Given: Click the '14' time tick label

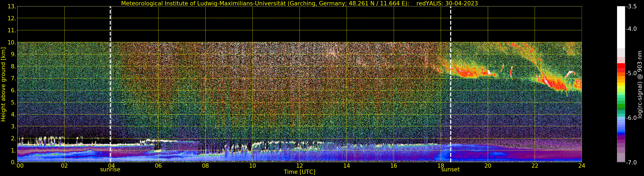Looking at the screenshot, I should (347, 166).
